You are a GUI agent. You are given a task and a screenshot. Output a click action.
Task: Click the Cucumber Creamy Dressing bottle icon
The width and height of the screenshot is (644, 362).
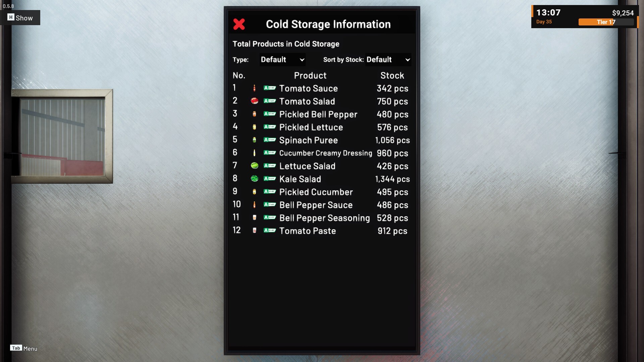pos(254,153)
